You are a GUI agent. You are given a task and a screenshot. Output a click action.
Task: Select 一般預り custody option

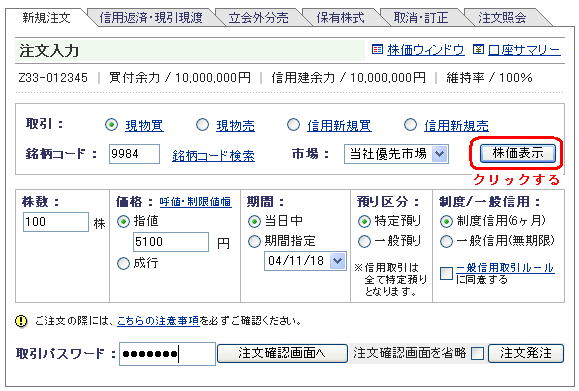click(x=364, y=241)
